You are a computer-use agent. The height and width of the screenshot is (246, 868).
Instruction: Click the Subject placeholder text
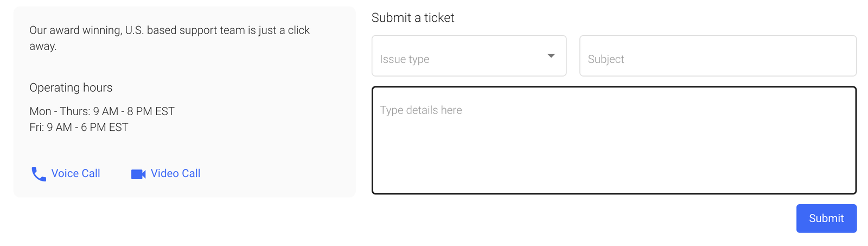click(605, 59)
